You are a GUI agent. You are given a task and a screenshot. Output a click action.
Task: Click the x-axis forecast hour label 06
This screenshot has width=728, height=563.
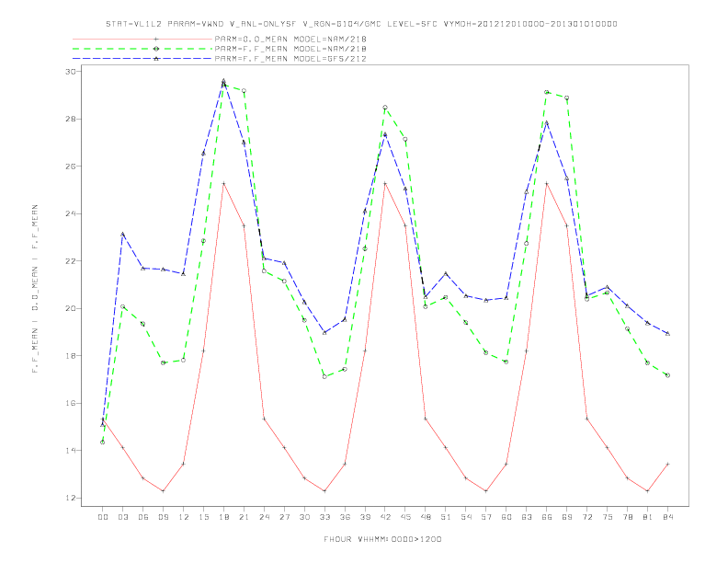click(x=143, y=517)
